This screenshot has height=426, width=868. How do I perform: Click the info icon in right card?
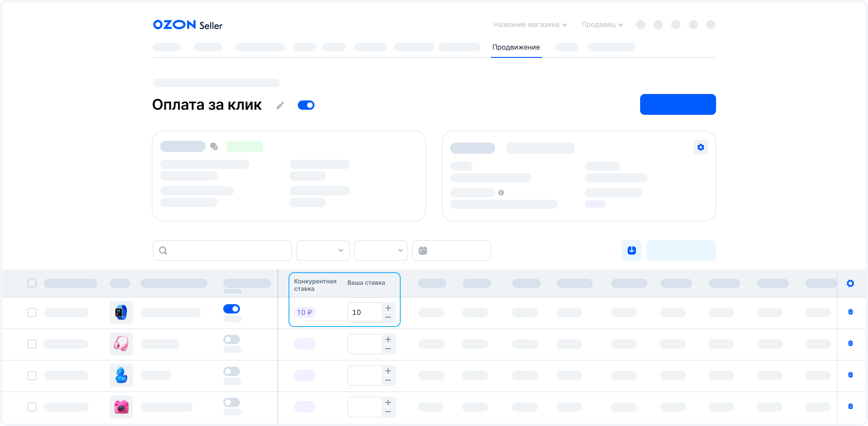[501, 193]
